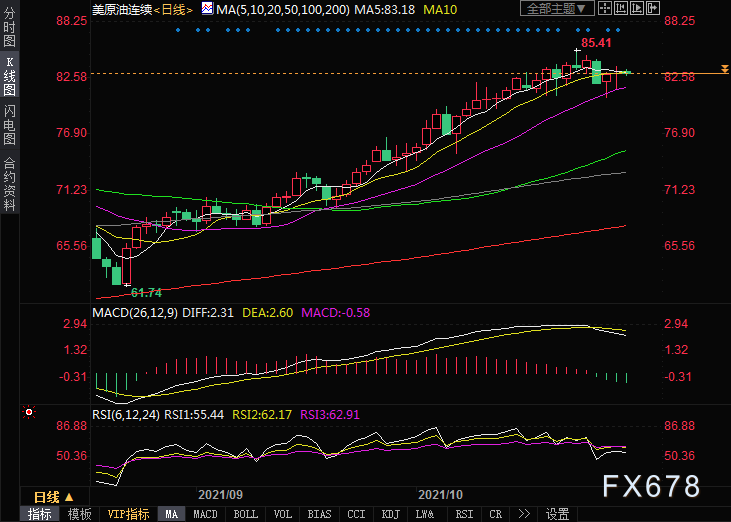Switch to 合约资料 sidebar tab
The height and width of the screenshot is (522, 731).
point(9,184)
